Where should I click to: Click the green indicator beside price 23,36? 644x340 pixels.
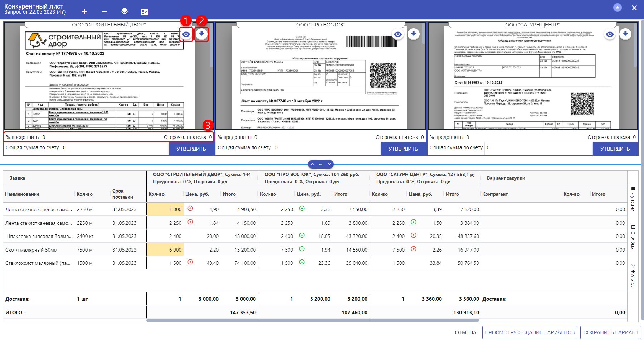[302, 262]
